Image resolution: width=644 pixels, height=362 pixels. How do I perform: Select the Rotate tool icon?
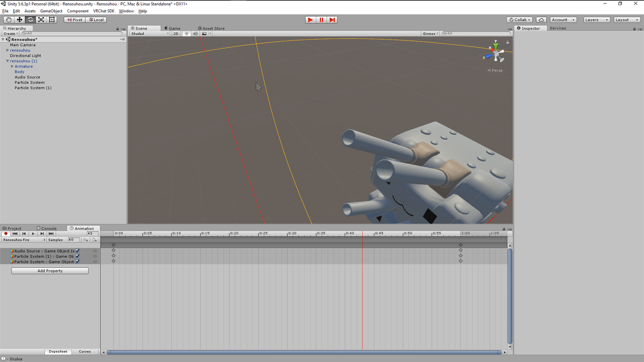point(30,19)
